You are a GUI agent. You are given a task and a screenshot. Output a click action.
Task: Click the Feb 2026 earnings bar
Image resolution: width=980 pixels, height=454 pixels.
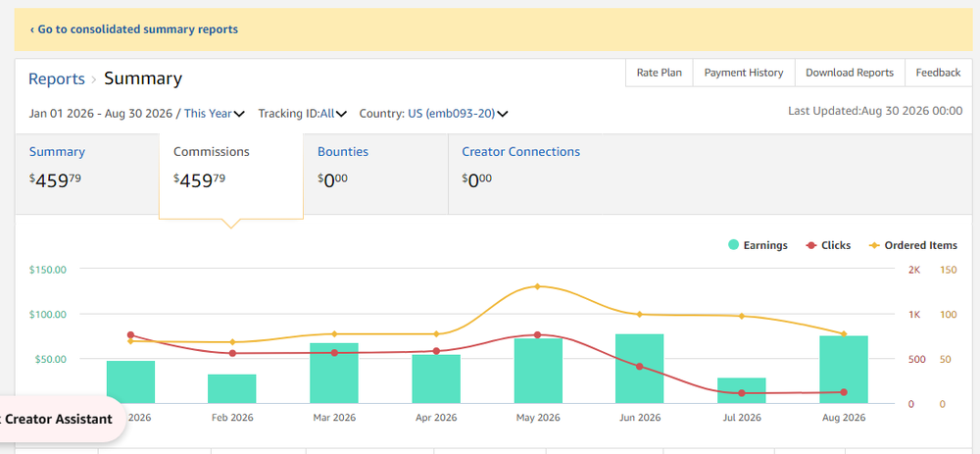point(232,389)
